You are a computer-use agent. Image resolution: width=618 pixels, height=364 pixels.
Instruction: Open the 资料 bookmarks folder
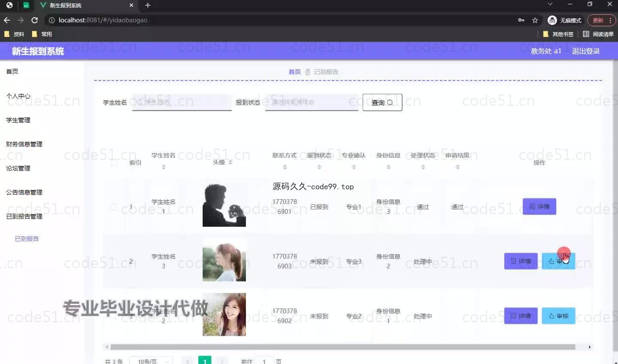pos(14,34)
